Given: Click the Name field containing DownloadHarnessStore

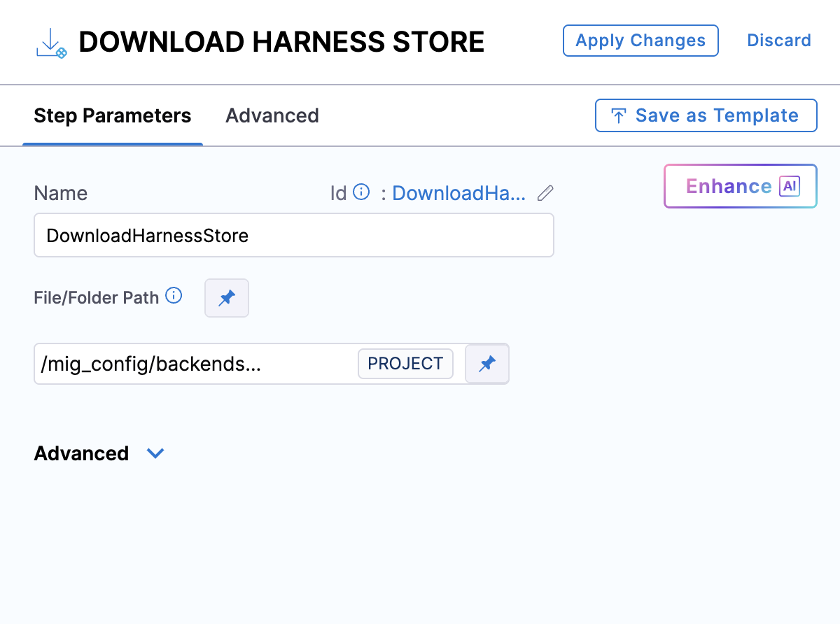Looking at the screenshot, I should (x=293, y=235).
